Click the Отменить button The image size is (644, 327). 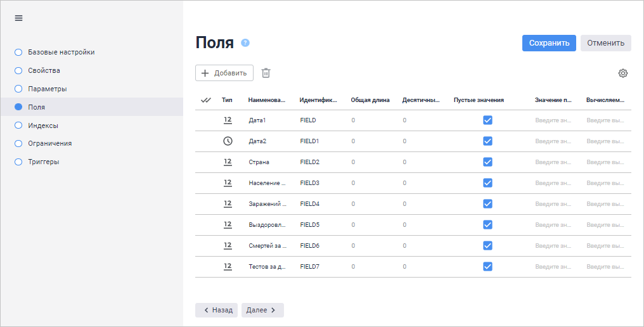(605, 43)
